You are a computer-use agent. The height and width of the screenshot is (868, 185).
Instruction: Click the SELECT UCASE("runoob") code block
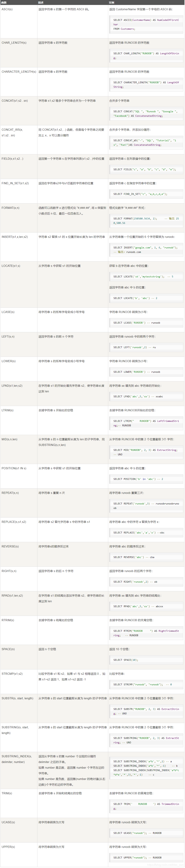[x=146, y=833]
